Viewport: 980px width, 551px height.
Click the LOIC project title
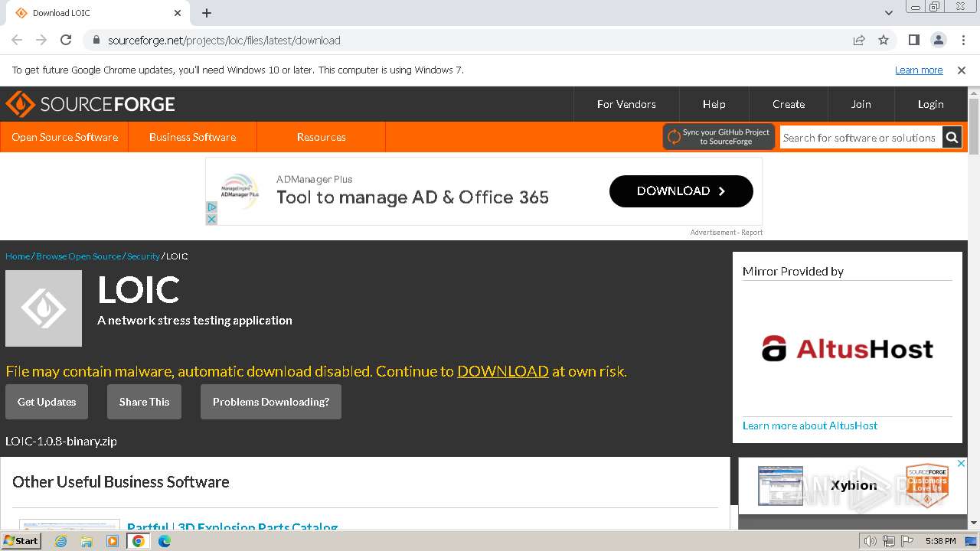(x=139, y=290)
